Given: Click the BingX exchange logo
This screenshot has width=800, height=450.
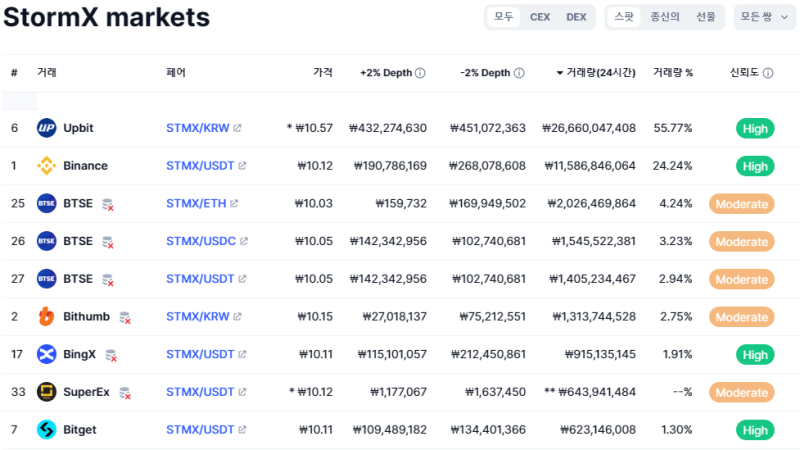Looking at the screenshot, I should [x=46, y=355].
